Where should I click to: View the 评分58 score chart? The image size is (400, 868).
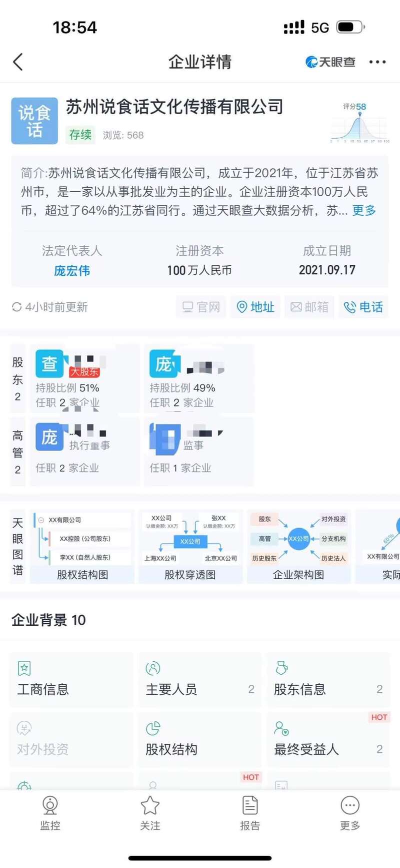pos(359,123)
